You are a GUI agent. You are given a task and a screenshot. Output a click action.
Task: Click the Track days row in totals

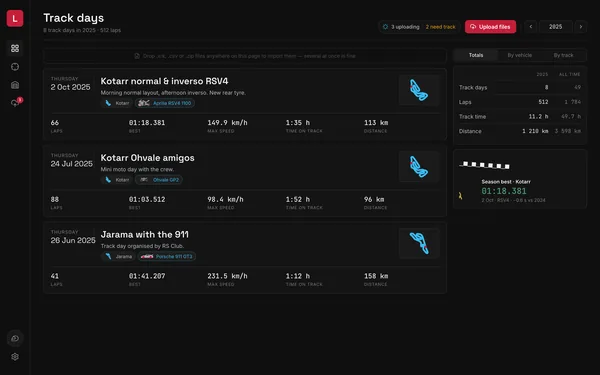coord(520,87)
